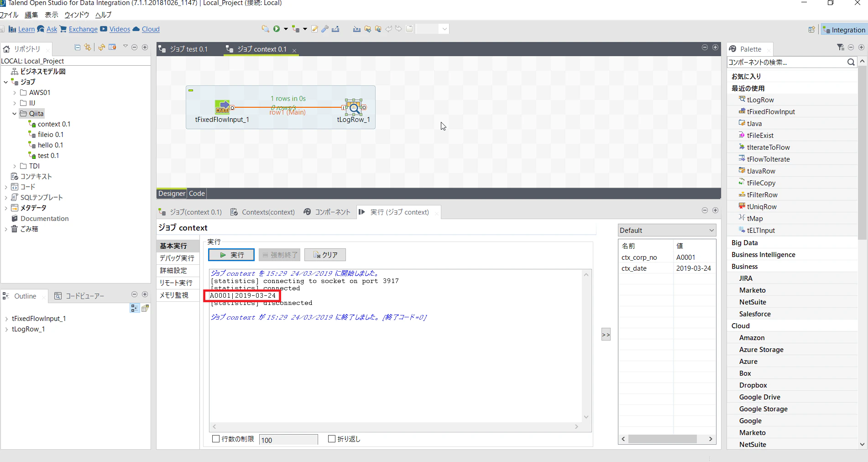This screenshot has width=868, height=462.
Task: Click the Collapse All icon in repository panel
Action: coord(78,47)
